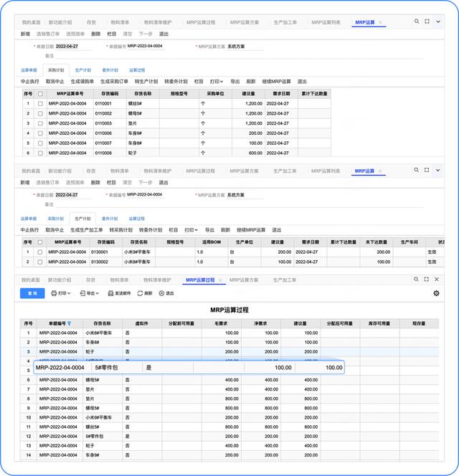The image size is (459, 476).
Task: Click the 单据日期 field in the purchase plan panel
Action: tap(73, 47)
